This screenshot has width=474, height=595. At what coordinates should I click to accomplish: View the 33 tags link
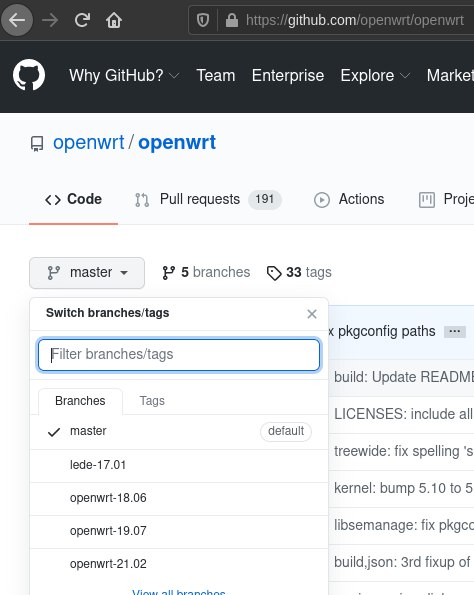coord(299,272)
